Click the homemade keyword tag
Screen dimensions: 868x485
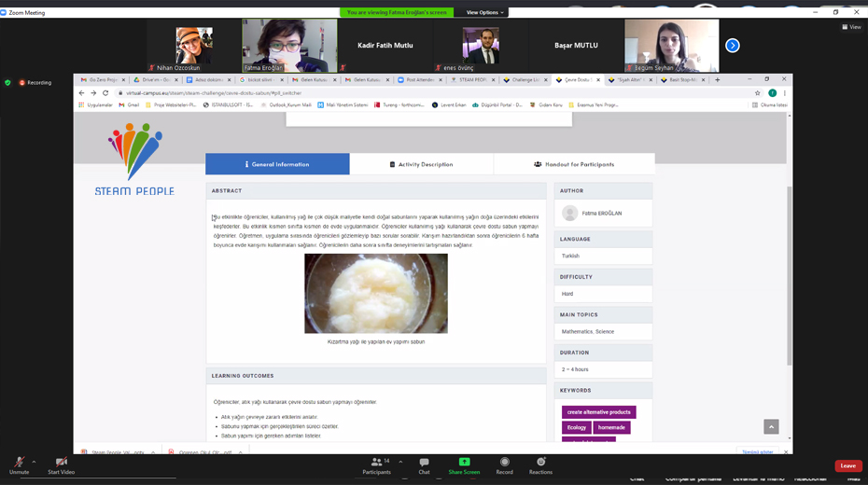[611, 427]
